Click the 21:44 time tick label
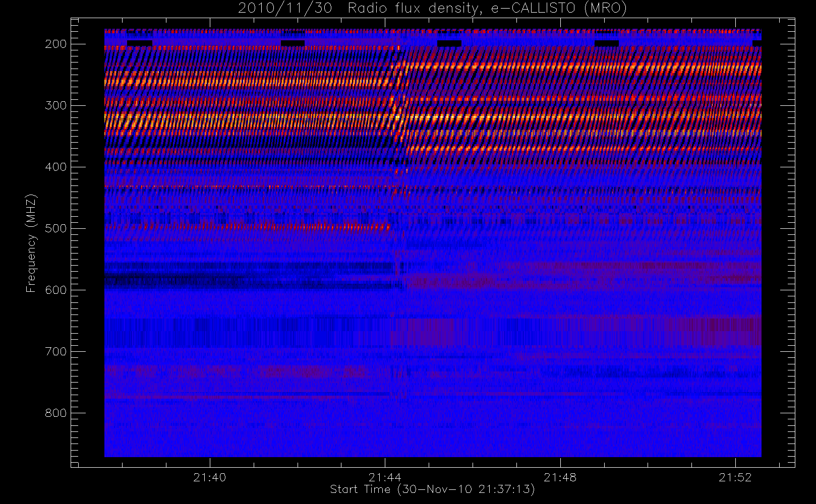The height and width of the screenshot is (504, 816). pos(385,477)
